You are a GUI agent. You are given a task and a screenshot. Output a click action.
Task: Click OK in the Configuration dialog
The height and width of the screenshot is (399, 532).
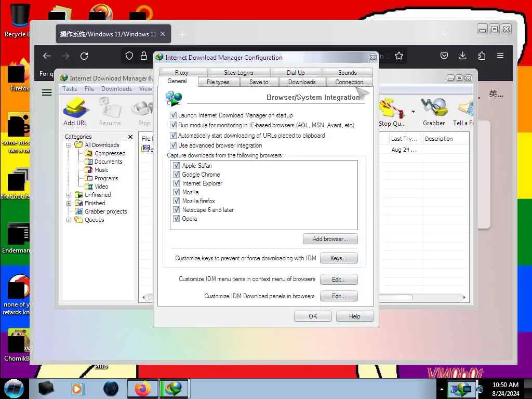(313, 316)
